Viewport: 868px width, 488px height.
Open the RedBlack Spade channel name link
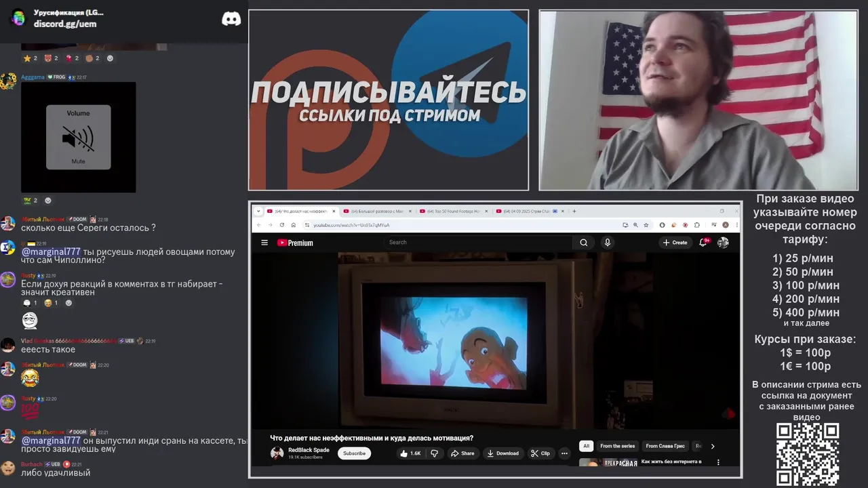(309, 450)
